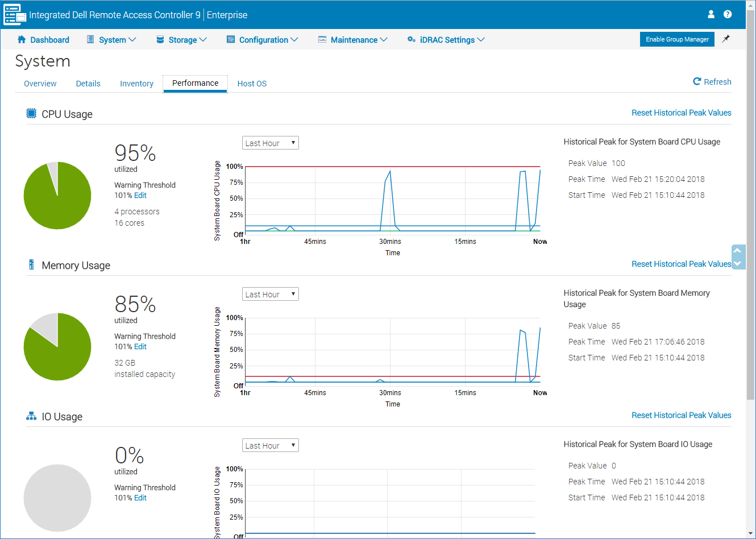Image resolution: width=756 pixels, height=539 pixels.
Task: Click the CPU Peak Value 100
Action: (618, 163)
